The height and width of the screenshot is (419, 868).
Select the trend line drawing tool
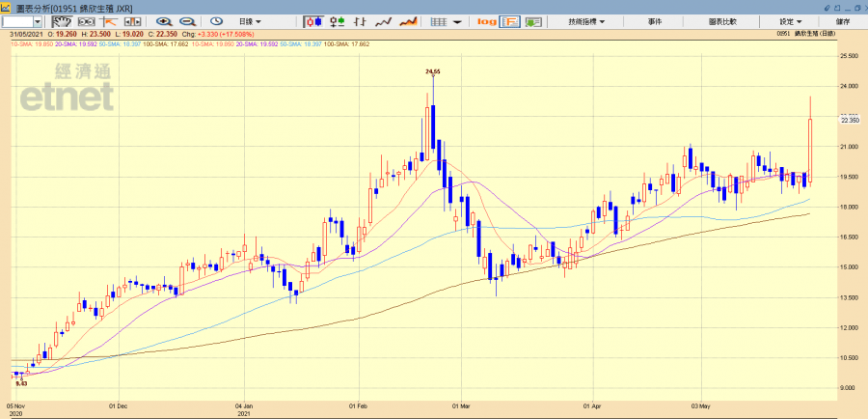[108, 21]
